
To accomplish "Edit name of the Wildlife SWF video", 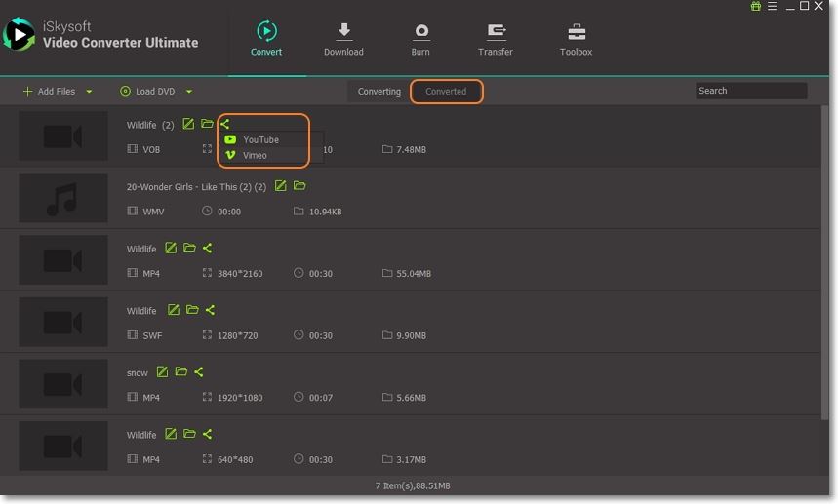I will coord(173,310).
